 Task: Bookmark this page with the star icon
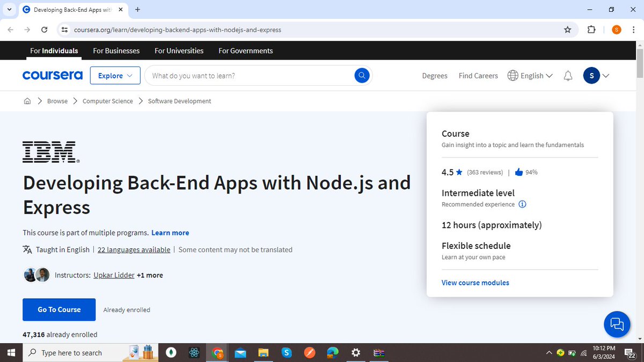pos(568,29)
